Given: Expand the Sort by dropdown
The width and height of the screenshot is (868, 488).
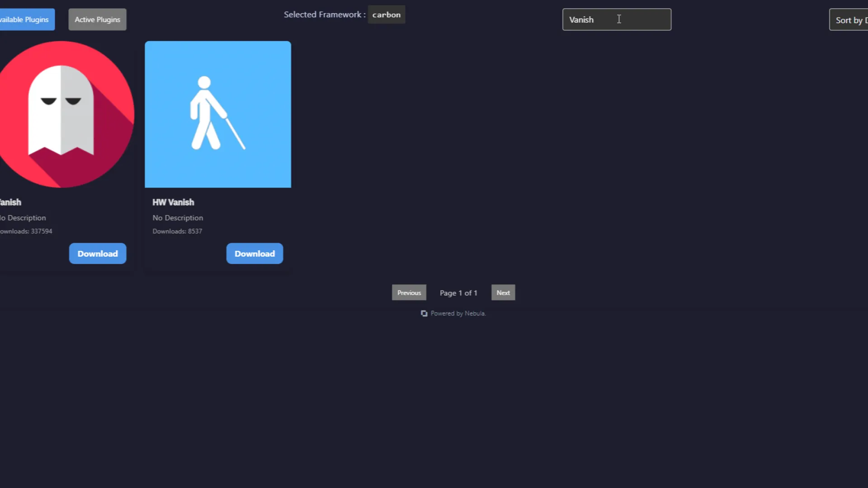Looking at the screenshot, I should pos(850,20).
